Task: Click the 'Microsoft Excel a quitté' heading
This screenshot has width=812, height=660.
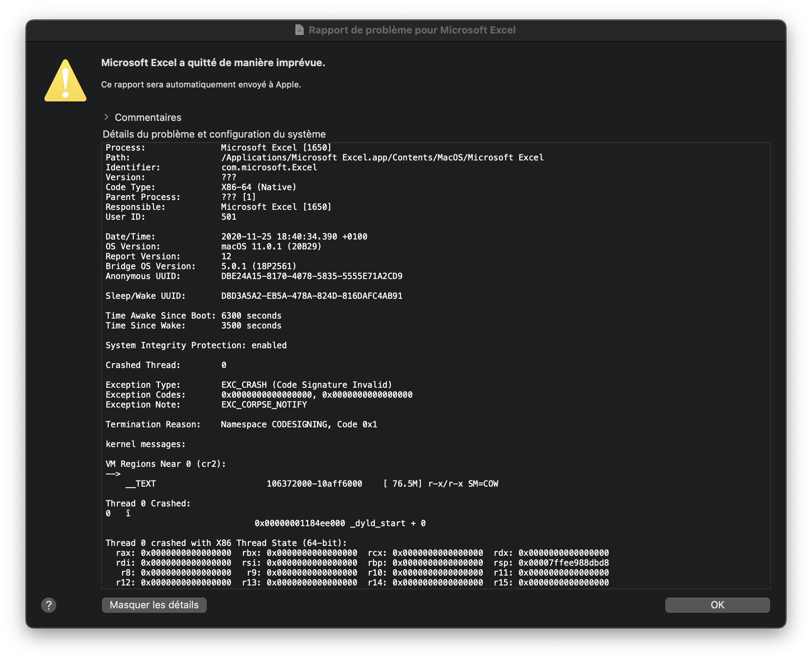Action: (213, 63)
